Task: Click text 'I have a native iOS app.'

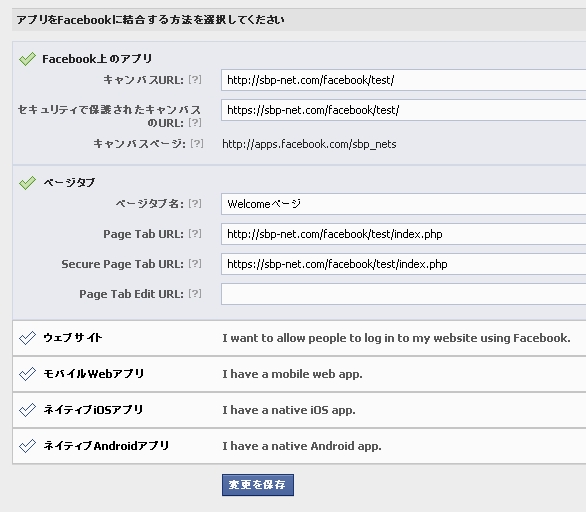Action: coord(289,410)
